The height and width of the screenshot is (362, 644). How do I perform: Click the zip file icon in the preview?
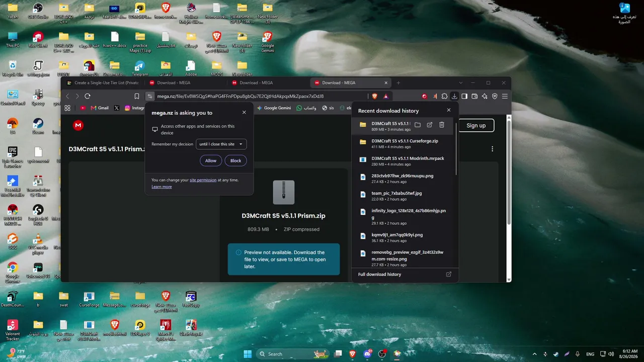click(284, 192)
